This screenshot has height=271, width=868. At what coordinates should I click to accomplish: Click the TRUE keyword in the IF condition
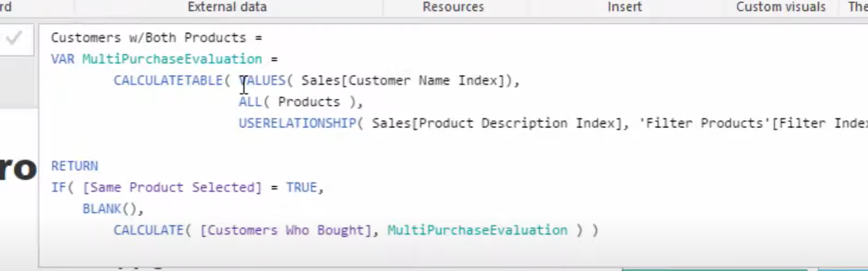point(301,187)
